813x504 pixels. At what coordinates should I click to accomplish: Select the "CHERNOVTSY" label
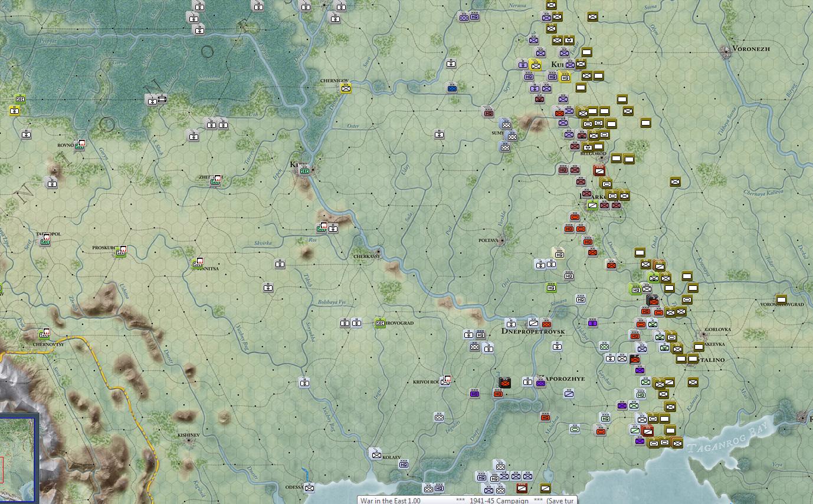click(x=48, y=344)
